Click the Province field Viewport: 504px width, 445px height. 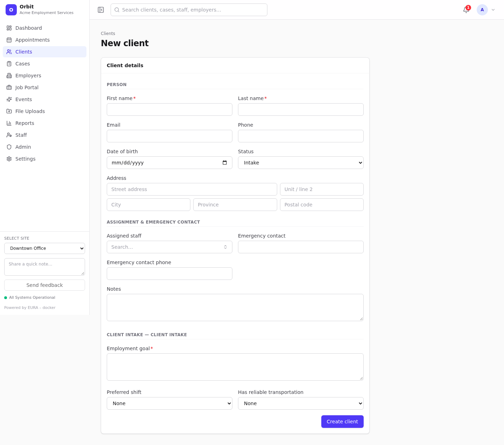[235, 205]
